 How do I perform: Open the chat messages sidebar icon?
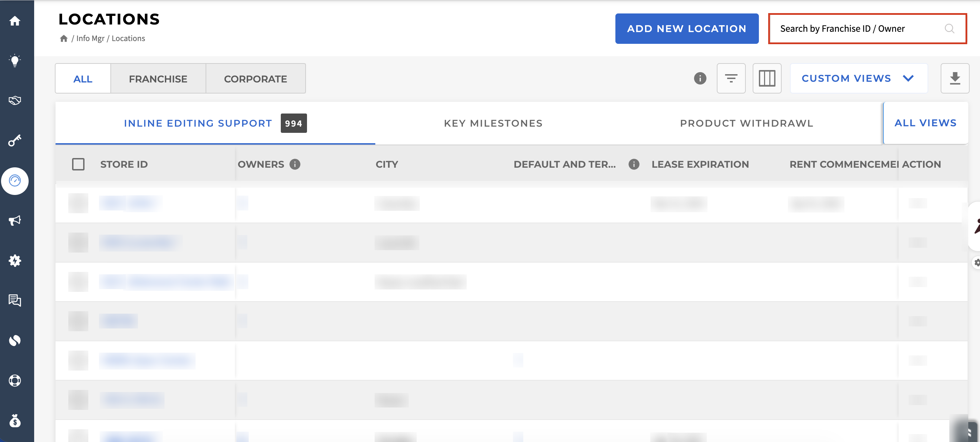coord(15,301)
